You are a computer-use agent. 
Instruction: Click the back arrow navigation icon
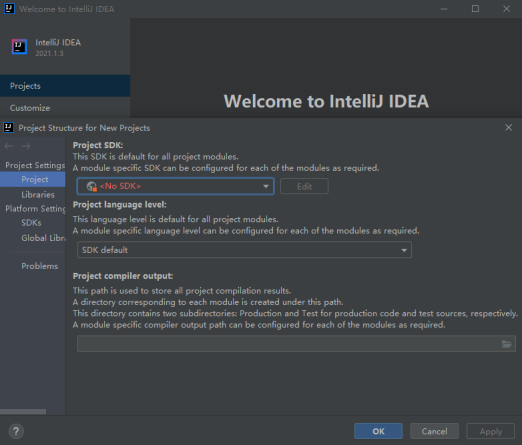pos(9,146)
